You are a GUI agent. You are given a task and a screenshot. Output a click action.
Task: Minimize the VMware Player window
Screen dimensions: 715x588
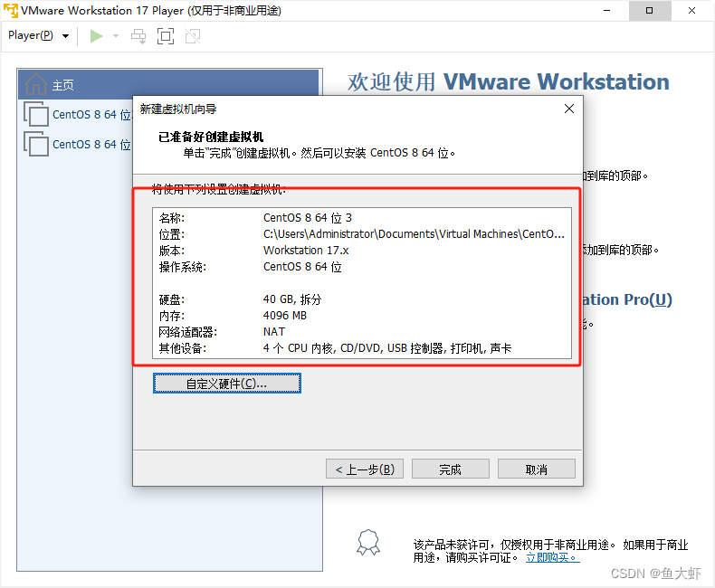point(607,11)
